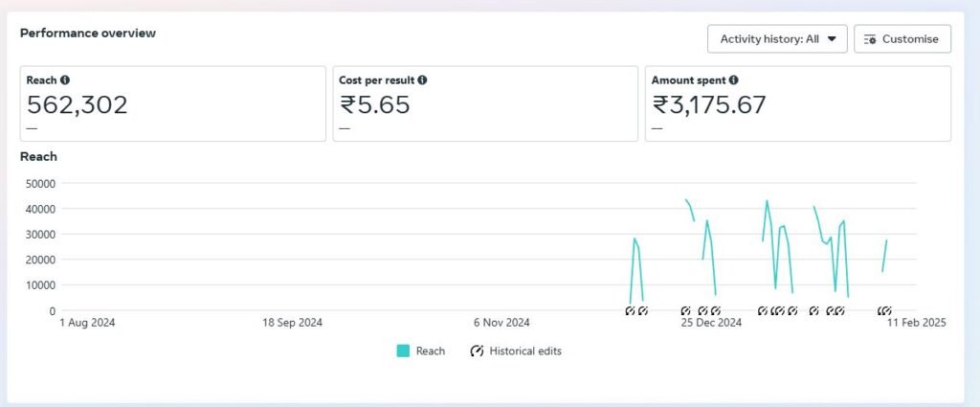Click the Performance overview heading

(x=88, y=34)
